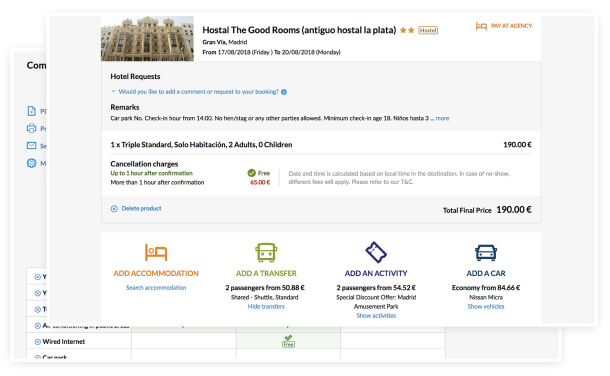Click Hide transfers link
Viewport: 610px width, 376px height.
click(x=266, y=306)
